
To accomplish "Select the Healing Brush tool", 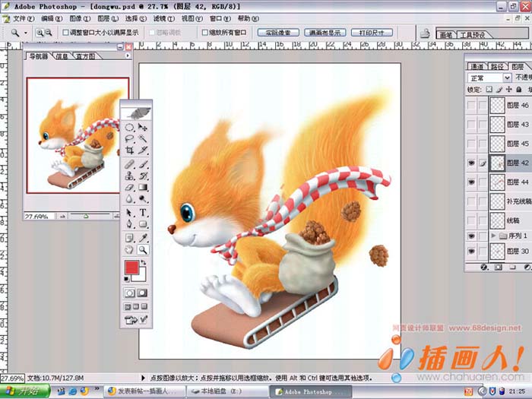I will coord(129,165).
